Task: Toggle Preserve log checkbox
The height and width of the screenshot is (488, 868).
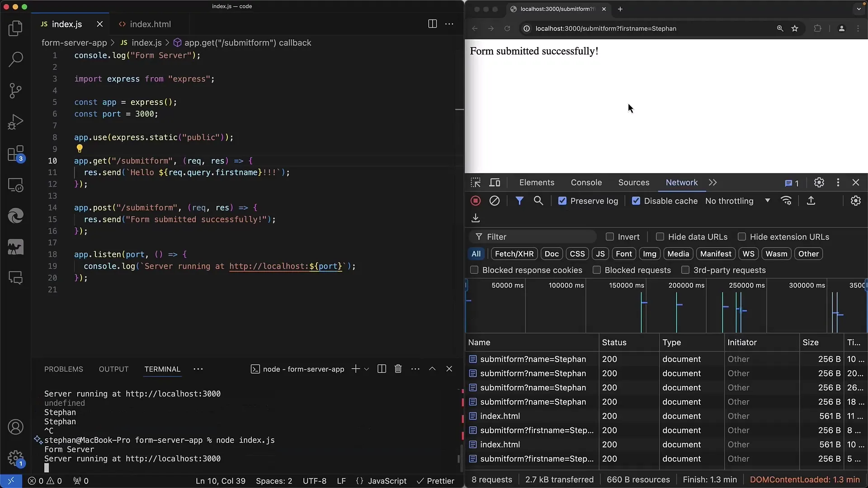Action: [561, 201]
